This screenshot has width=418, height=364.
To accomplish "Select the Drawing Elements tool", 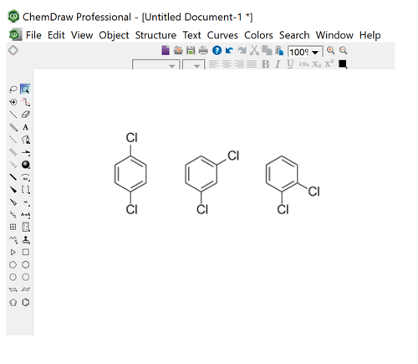I will click(26, 177).
